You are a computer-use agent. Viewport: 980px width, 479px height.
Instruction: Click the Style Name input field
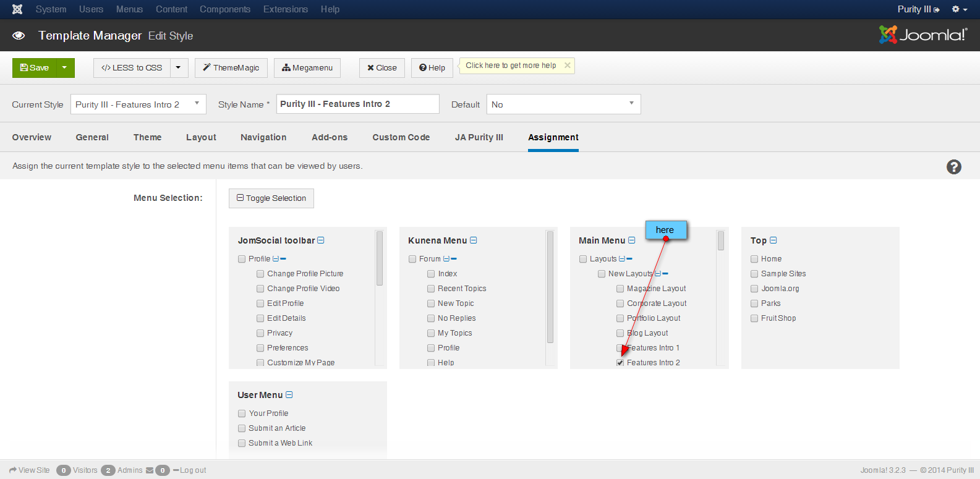click(x=358, y=104)
